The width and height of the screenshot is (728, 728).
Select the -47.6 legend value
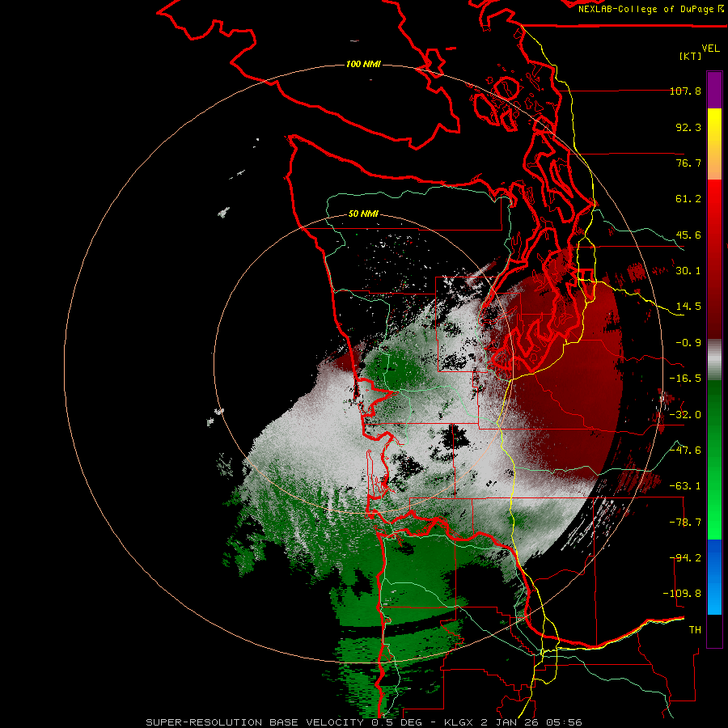685,451
